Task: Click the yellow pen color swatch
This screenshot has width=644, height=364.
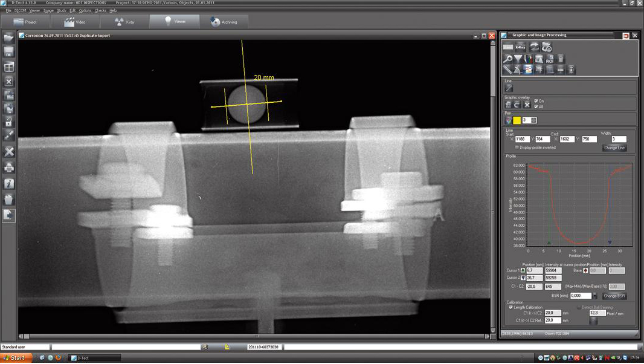Action: [x=517, y=120]
